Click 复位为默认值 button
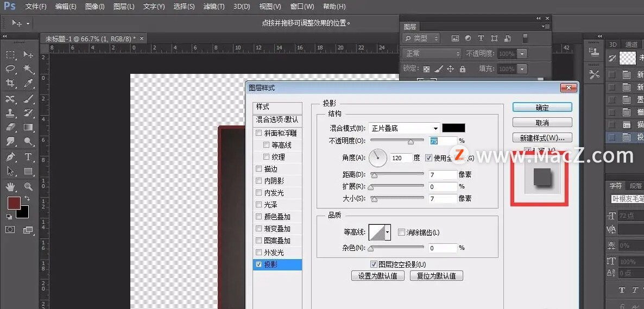Viewport: 644px width, 309px height. 436,276
